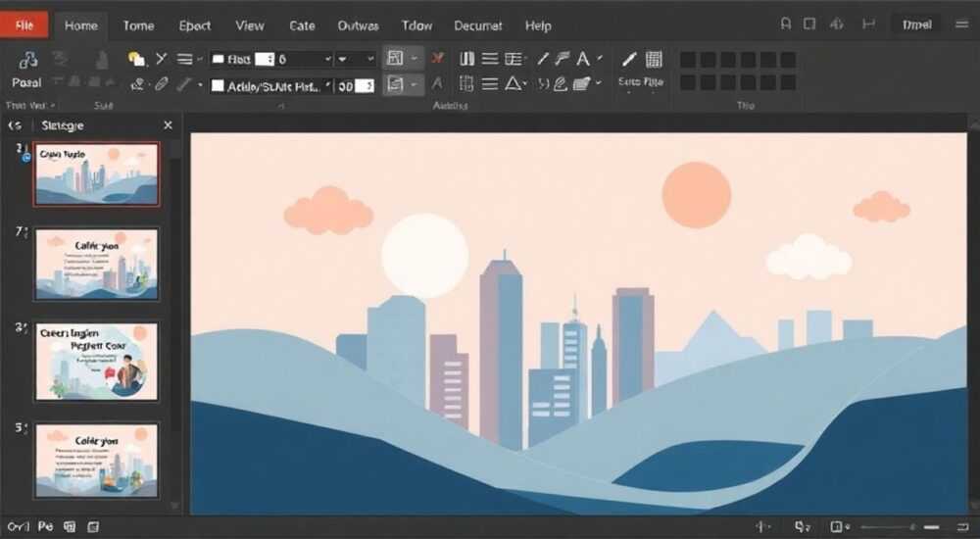Select the diagonal pen line icon
Screen dimensions: 980x539
[x=543, y=59]
